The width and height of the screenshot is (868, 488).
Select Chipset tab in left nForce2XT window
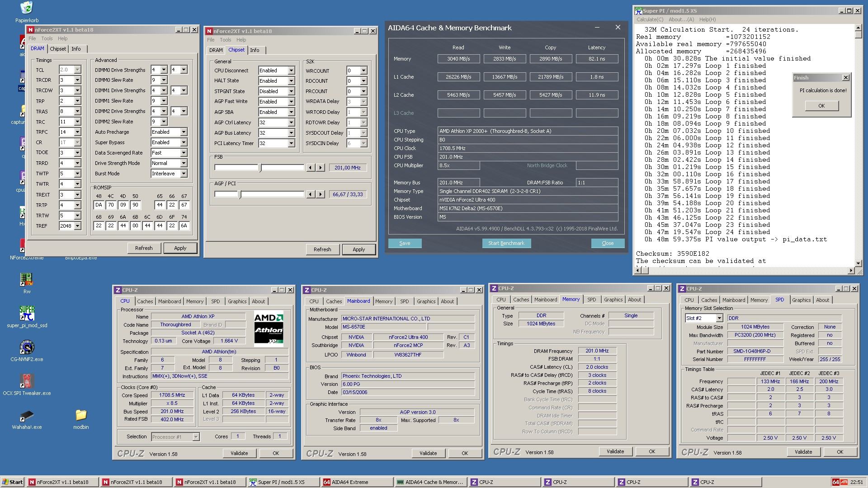[x=58, y=49]
